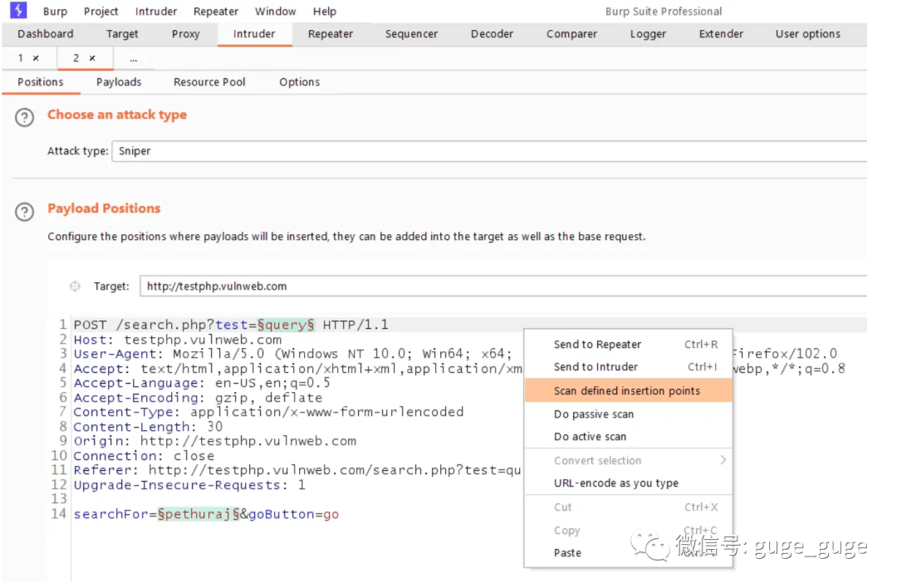897x588 pixels.
Task: Select the Intruder main tab
Action: click(254, 34)
